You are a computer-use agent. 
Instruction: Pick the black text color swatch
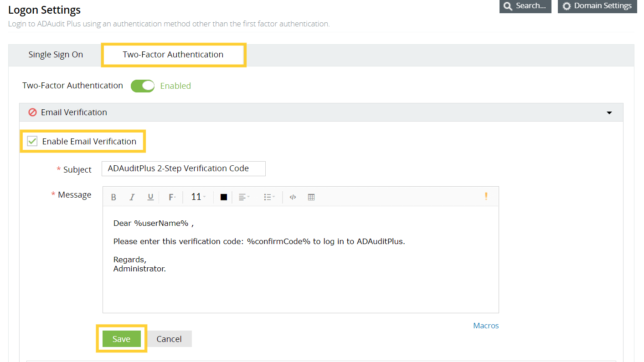click(223, 197)
